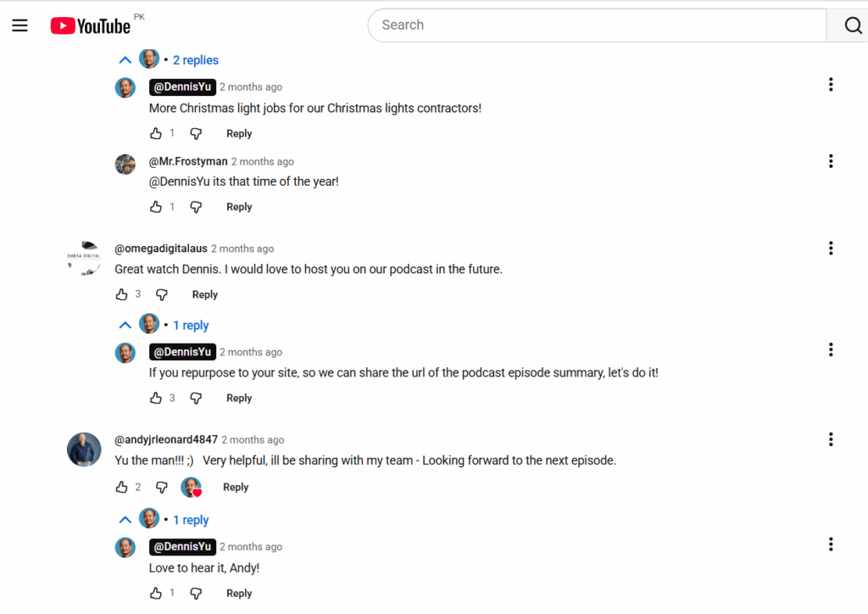Open options for andyjrleonard4847 comment
The width and height of the screenshot is (868, 614).
(x=831, y=439)
